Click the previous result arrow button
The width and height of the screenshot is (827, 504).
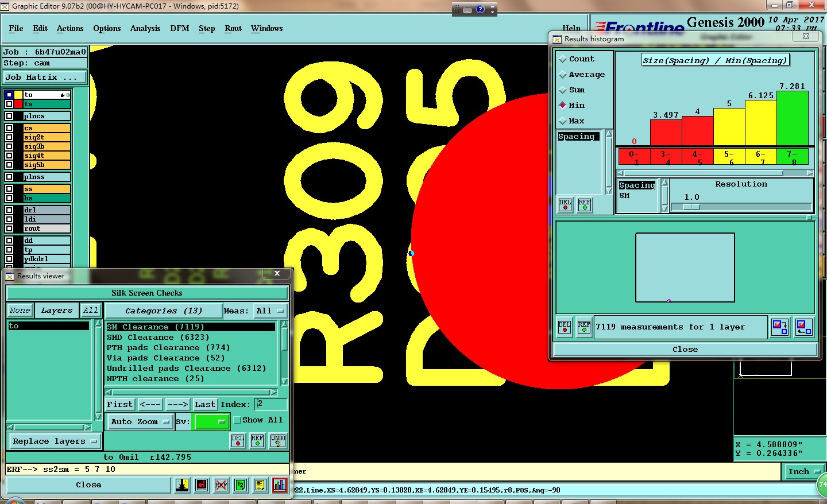pos(150,404)
